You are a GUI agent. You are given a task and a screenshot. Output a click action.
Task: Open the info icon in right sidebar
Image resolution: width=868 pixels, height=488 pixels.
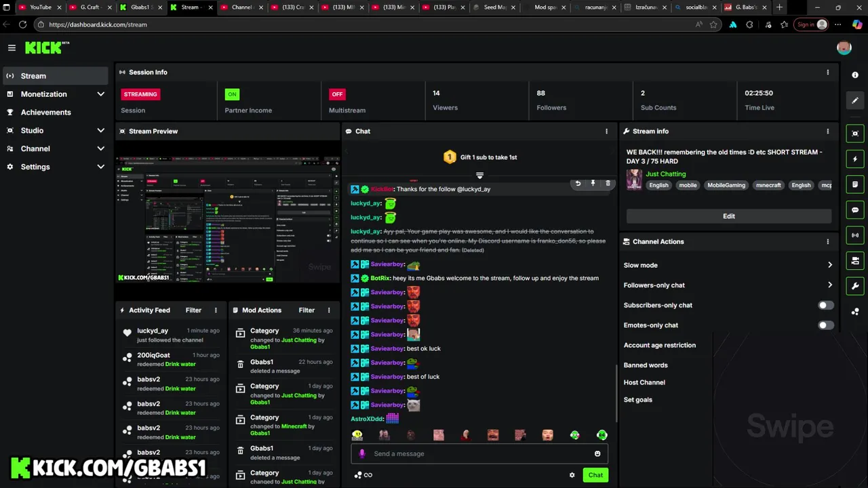tap(854, 75)
